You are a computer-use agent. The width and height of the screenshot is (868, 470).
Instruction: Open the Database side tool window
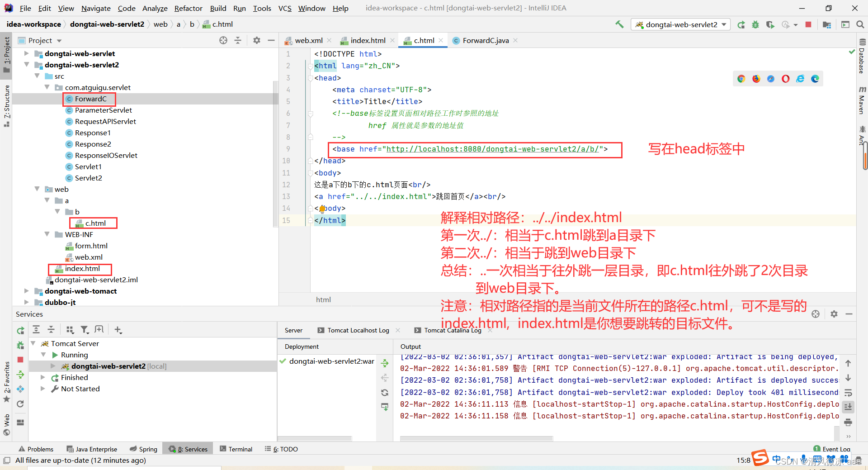coord(862,56)
